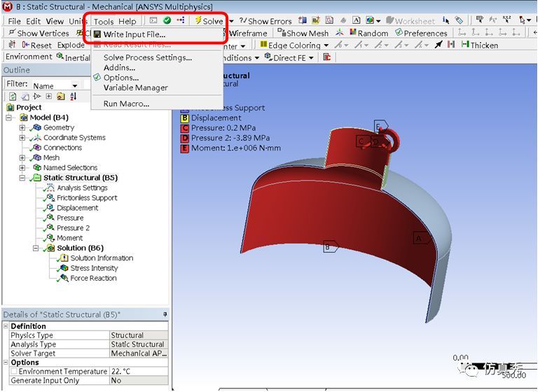Expand the Coordinate Systems node

(x=22, y=137)
